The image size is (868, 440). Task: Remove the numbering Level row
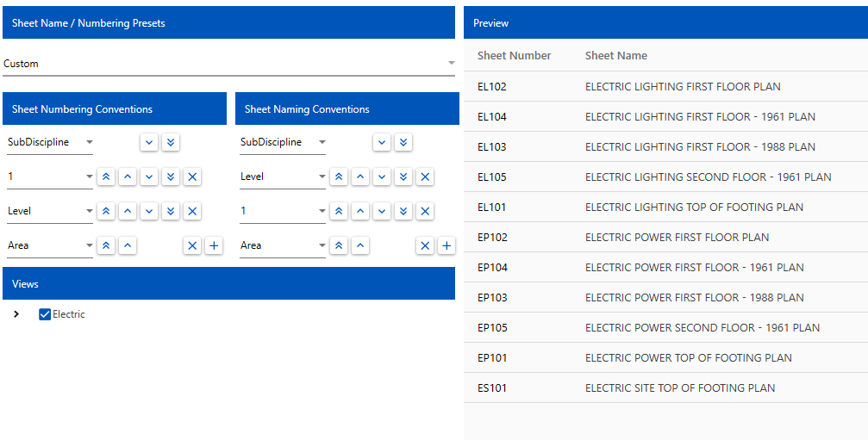coord(192,211)
